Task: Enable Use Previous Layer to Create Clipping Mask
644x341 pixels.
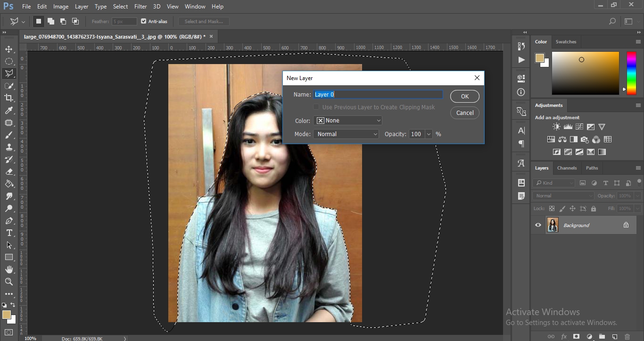Action: click(x=316, y=107)
